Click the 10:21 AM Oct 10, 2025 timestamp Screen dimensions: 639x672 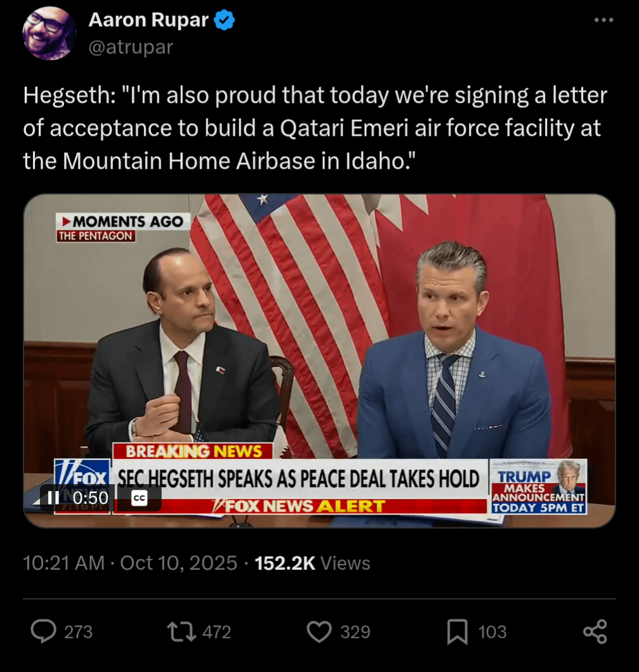click(x=130, y=563)
